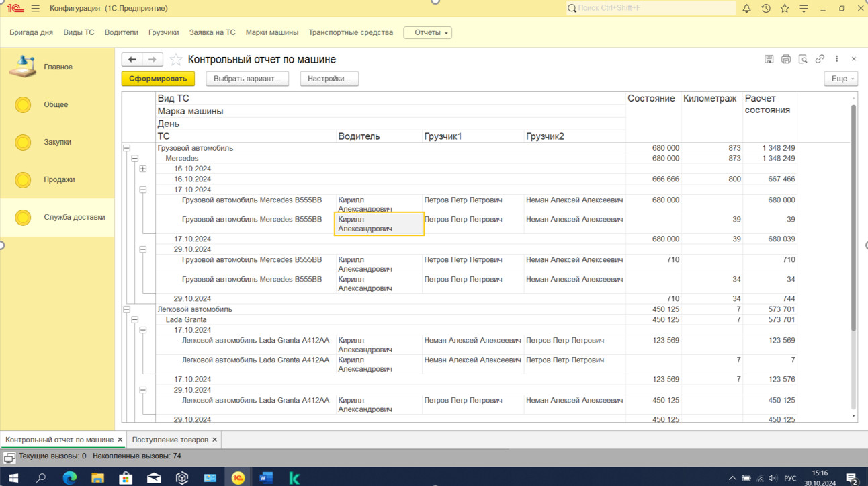
Task: Collapse the Mercedes group
Action: coord(134,159)
